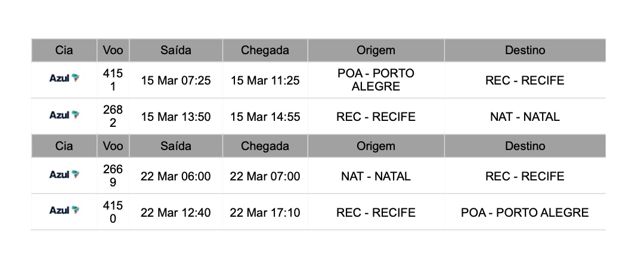644x259 pixels.
Task: Click flight number 2669 cell
Action: (113, 176)
